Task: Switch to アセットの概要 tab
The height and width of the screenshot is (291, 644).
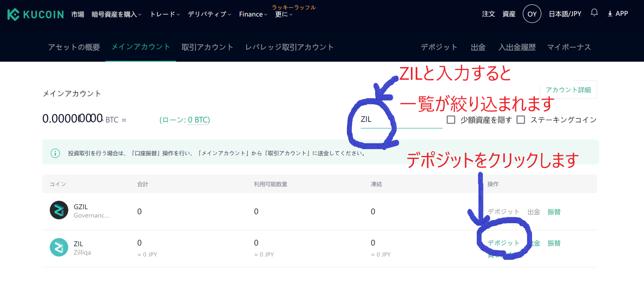Action: pyautogui.click(x=74, y=47)
